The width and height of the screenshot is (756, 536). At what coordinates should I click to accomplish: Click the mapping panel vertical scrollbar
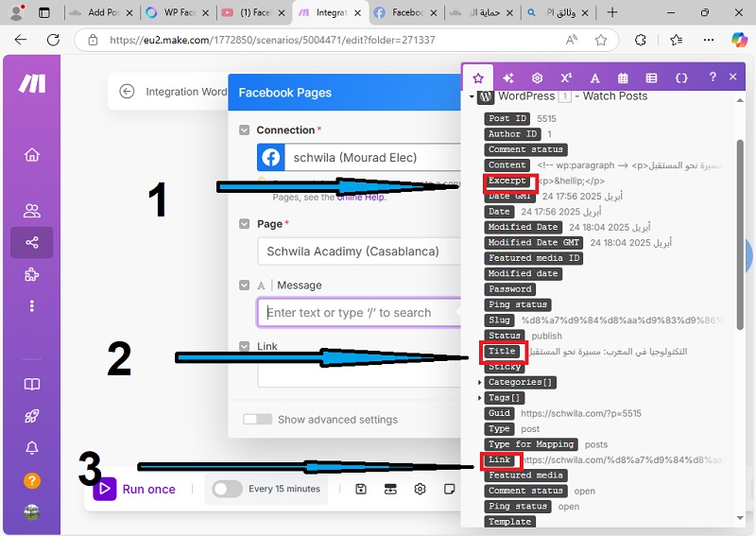pos(740,234)
